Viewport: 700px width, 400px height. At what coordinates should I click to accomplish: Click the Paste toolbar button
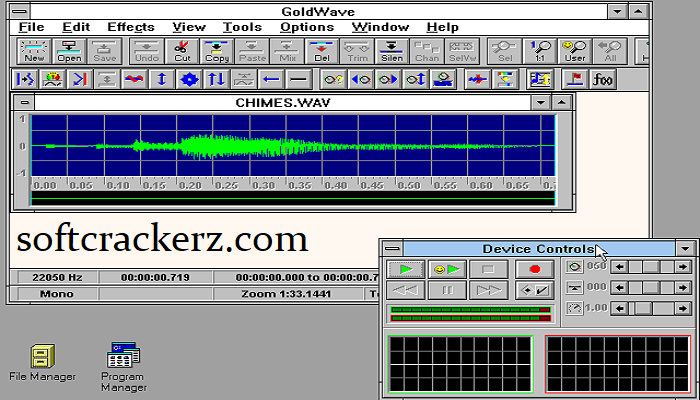pos(252,51)
